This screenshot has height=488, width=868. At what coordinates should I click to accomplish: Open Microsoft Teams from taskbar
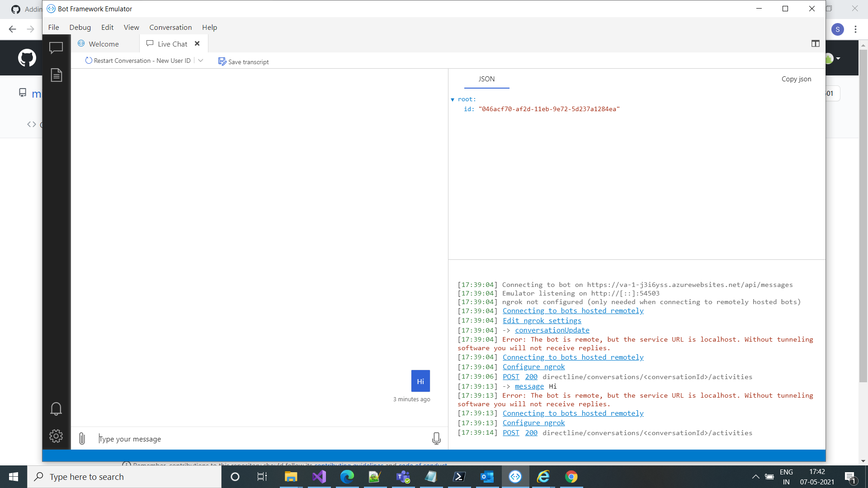(403, 477)
